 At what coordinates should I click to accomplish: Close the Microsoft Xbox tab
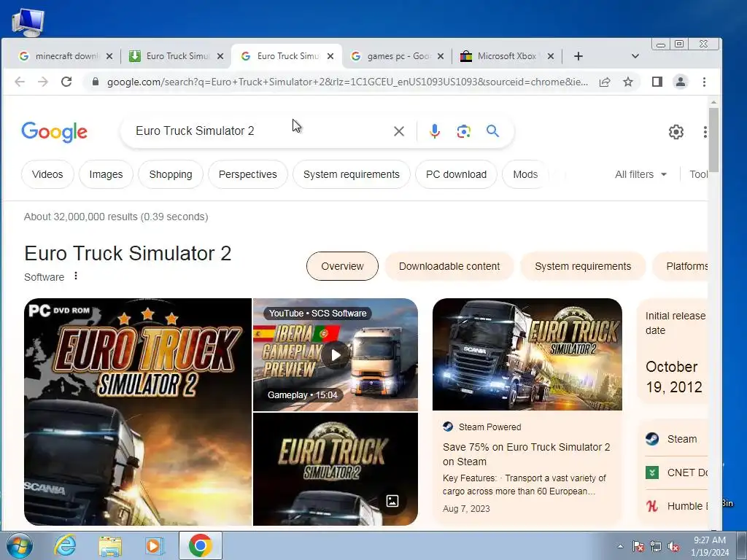550,56
